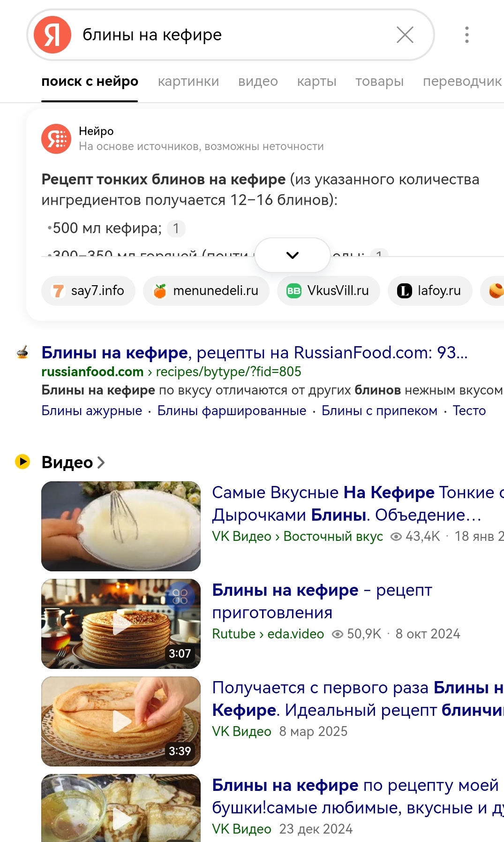The height and width of the screenshot is (842, 504).
Task: Expand the Видео section chevron
Action: click(x=101, y=463)
